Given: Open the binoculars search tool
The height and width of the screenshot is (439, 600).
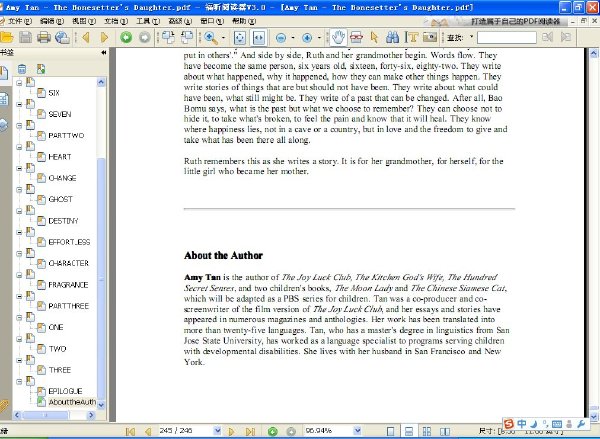Looking at the screenshot, I should [x=392, y=37].
